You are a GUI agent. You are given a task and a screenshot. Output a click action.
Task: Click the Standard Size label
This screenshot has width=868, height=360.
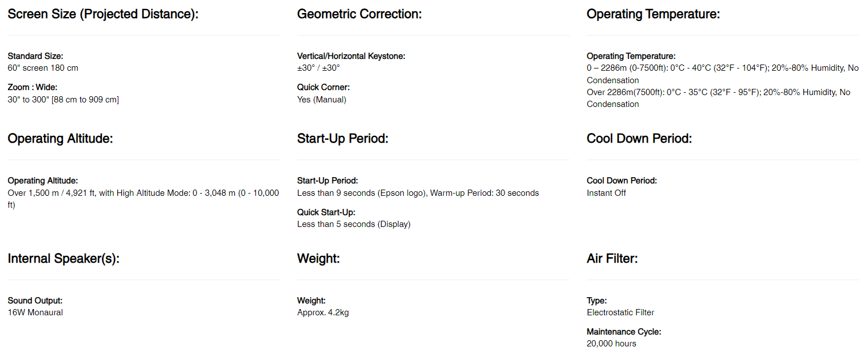[36, 56]
